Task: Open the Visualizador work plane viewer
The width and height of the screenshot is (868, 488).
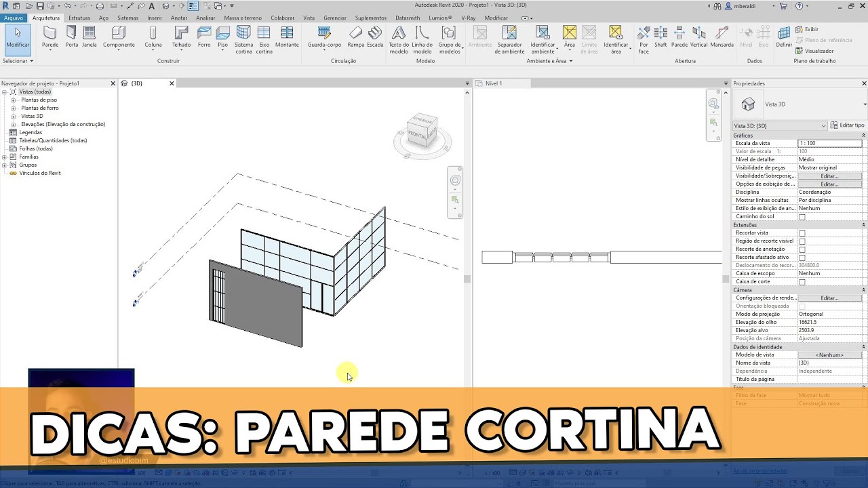Action: point(815,51)
